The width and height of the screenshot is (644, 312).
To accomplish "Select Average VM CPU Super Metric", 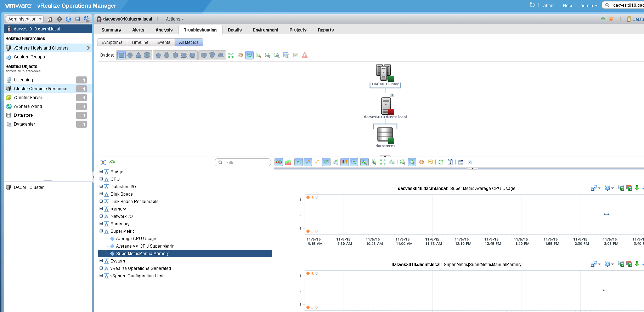I will pyautogui.click(x=145, y=246).
